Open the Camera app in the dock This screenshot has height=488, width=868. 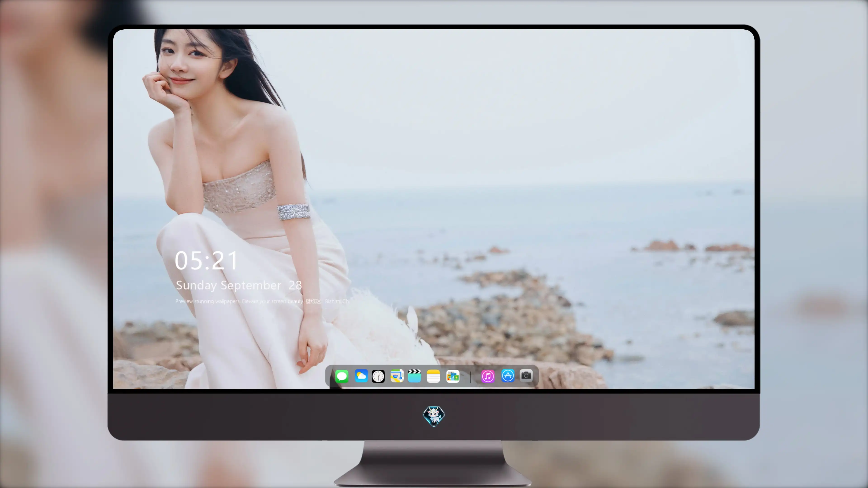tap(526, 375)
